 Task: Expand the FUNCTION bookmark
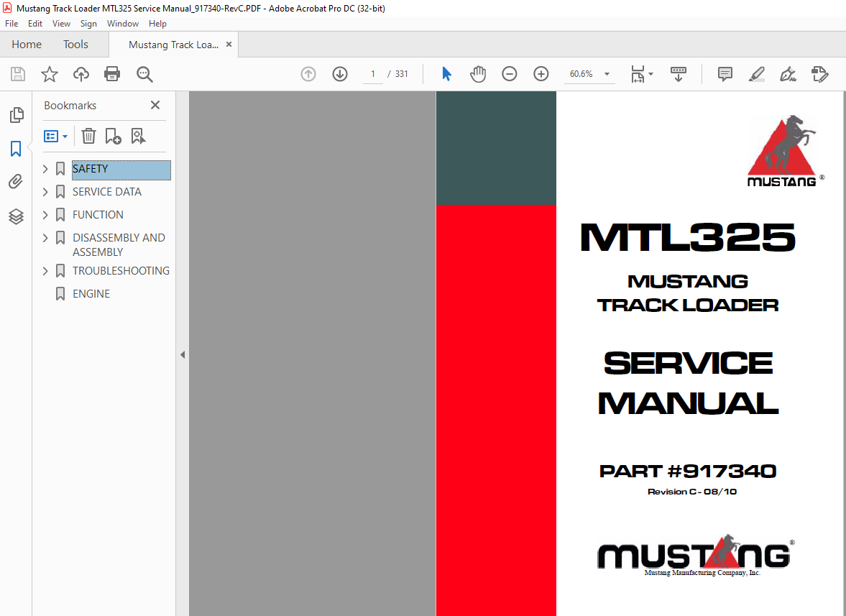click(x=45, y=215)
